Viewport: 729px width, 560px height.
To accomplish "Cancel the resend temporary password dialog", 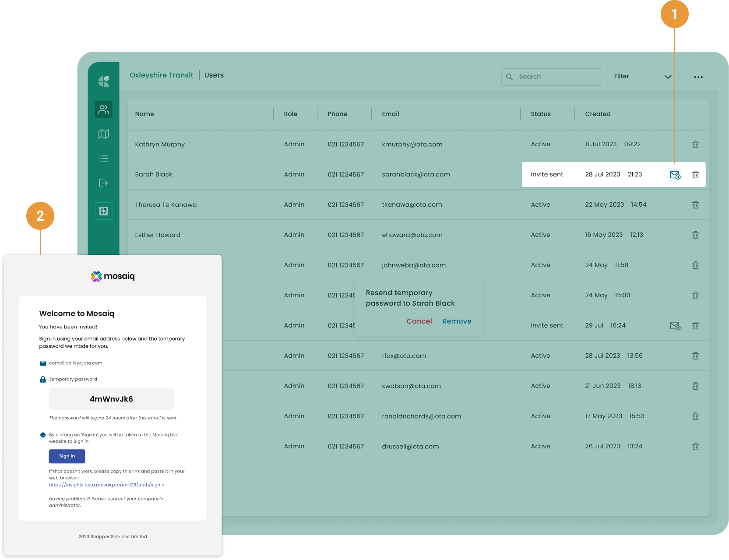I will tap(419, 321).
